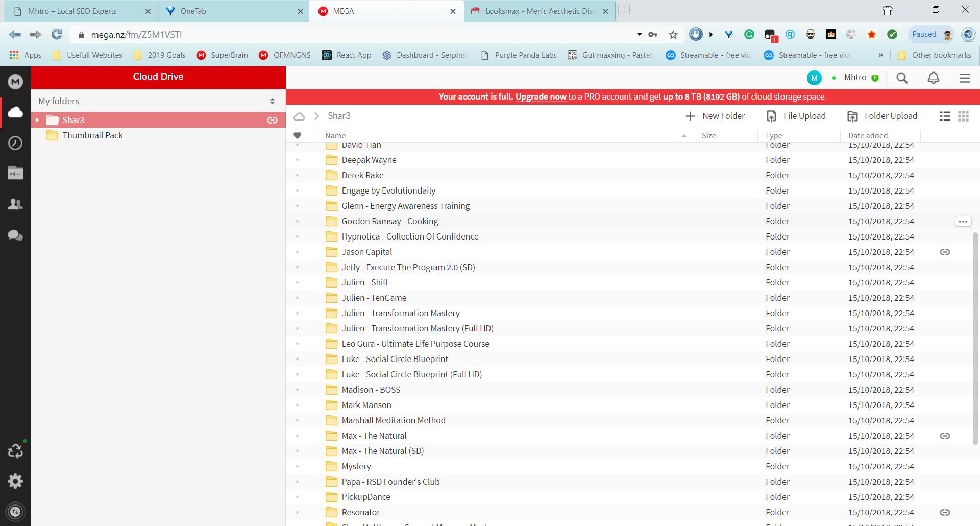
Task: Expand the Shar3 folder tree arrow
Action: coord(37,120)
